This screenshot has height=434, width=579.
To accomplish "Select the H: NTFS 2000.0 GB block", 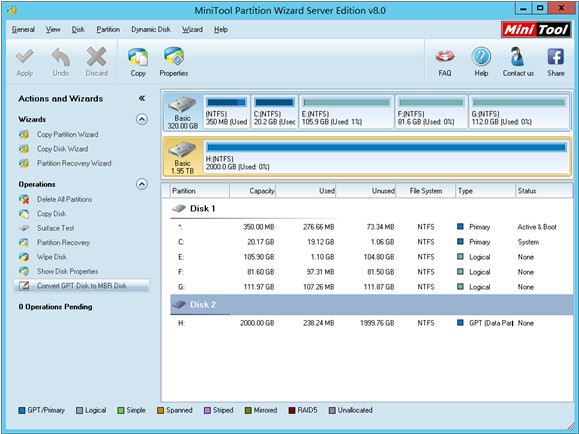I will pyautogui.click(x=386, y=157).
